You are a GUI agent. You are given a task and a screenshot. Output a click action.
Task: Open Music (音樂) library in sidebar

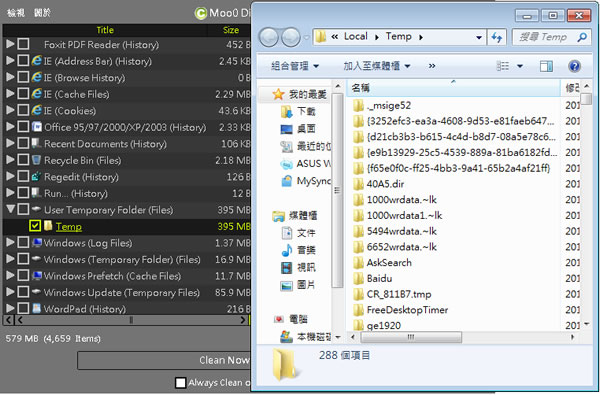298,250
